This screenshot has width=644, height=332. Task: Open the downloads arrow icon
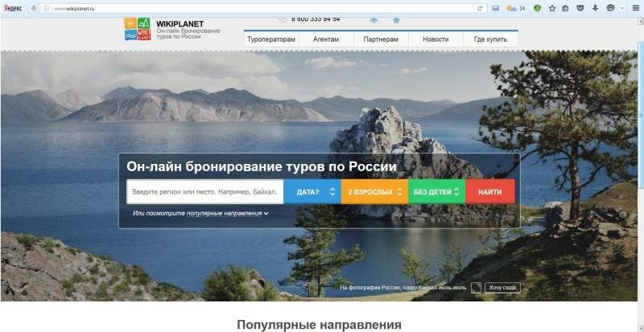coord(595,8)
